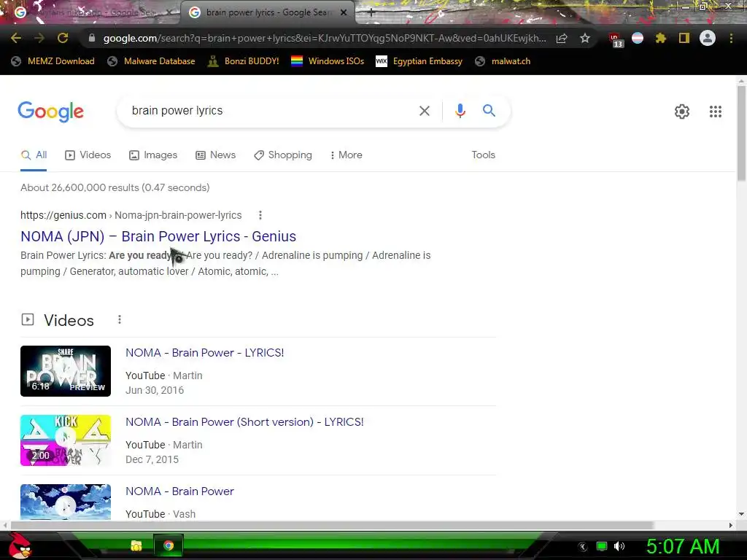
Task: Open the NOMA - Brain Power video by Vash
Action: coord(179,491)
